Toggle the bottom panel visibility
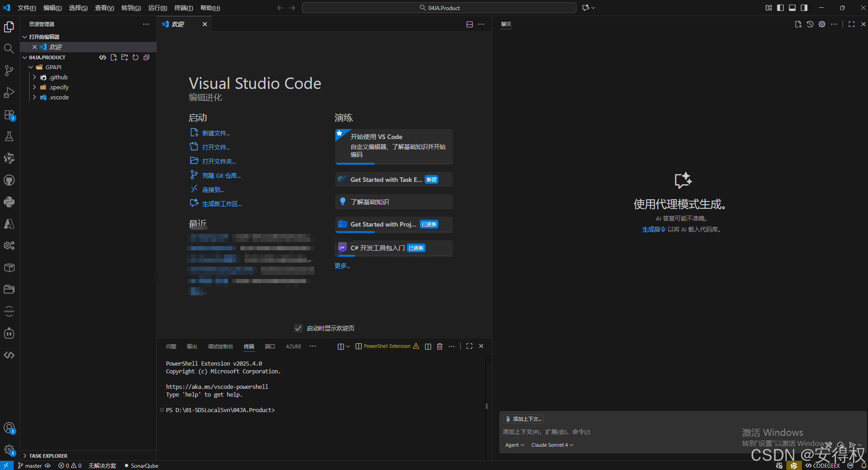Screen dimensions: 868x470 [792, 8]
